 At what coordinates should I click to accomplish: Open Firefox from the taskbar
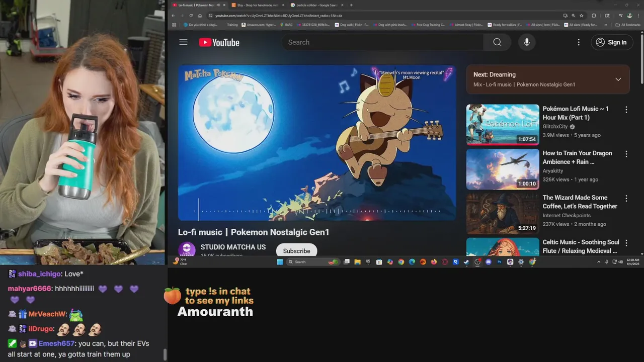(x=434, y=262)
